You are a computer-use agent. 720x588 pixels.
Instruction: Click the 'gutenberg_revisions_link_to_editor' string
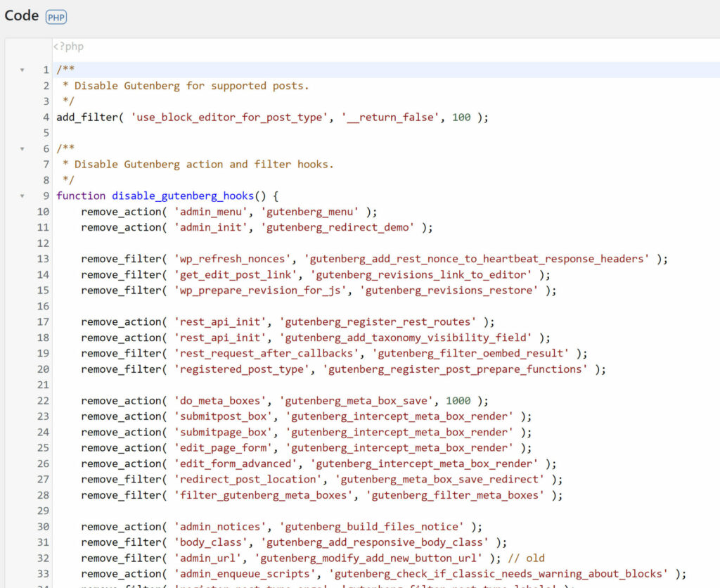(421, 275)
